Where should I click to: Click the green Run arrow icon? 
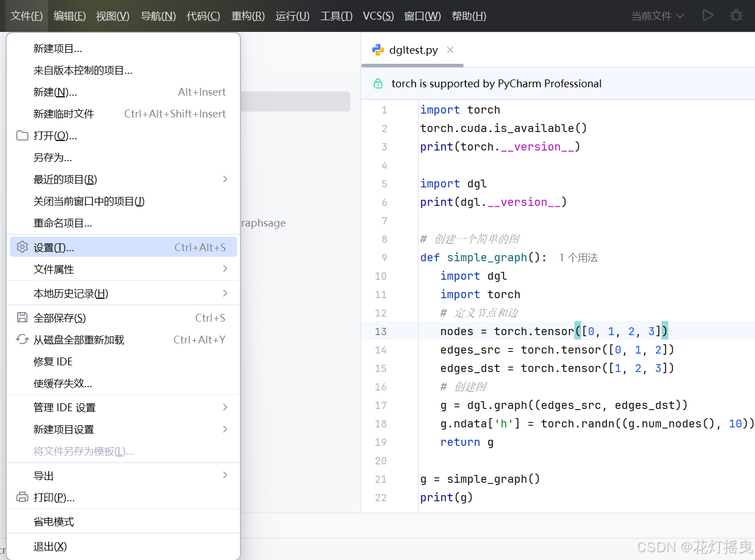click(708, 16)
